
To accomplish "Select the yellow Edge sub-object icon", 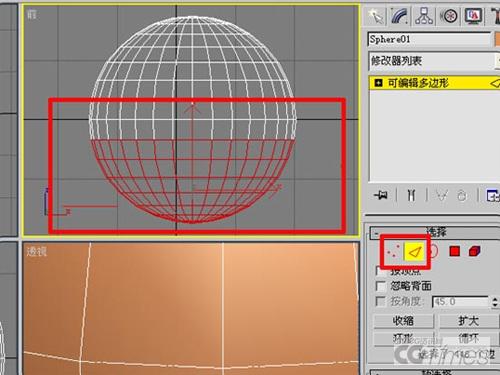I will pyautogui.click(x=414, y=252).
